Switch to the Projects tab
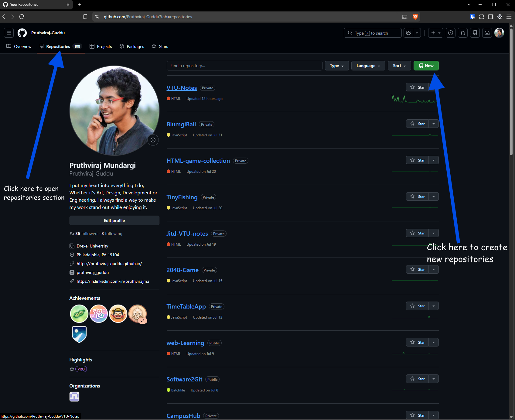Viewport: 515px width, 420px height. (x=101, y=46)
